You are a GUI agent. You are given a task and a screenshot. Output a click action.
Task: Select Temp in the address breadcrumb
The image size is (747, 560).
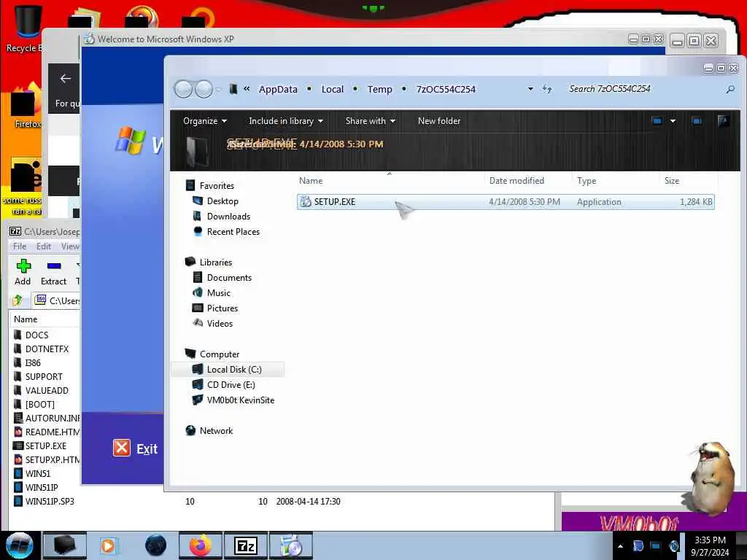pos(379,89)
